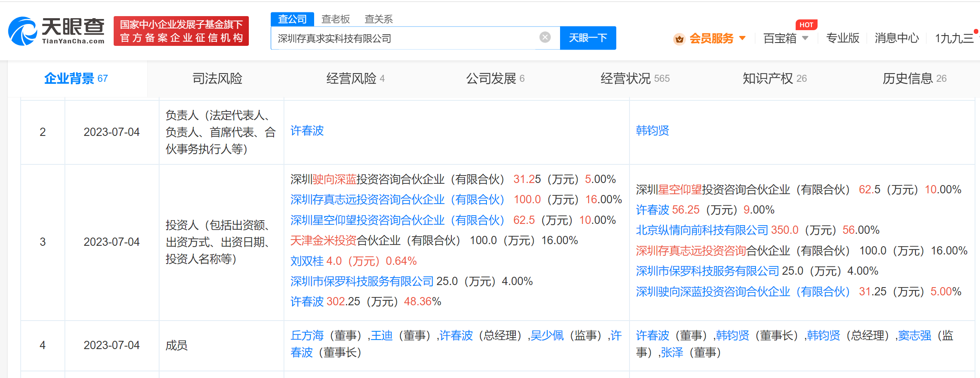The width and height of the screenshot is (980, 378).
Task: Click the 天眼一下 search button
Action: [x=588, y=38]
